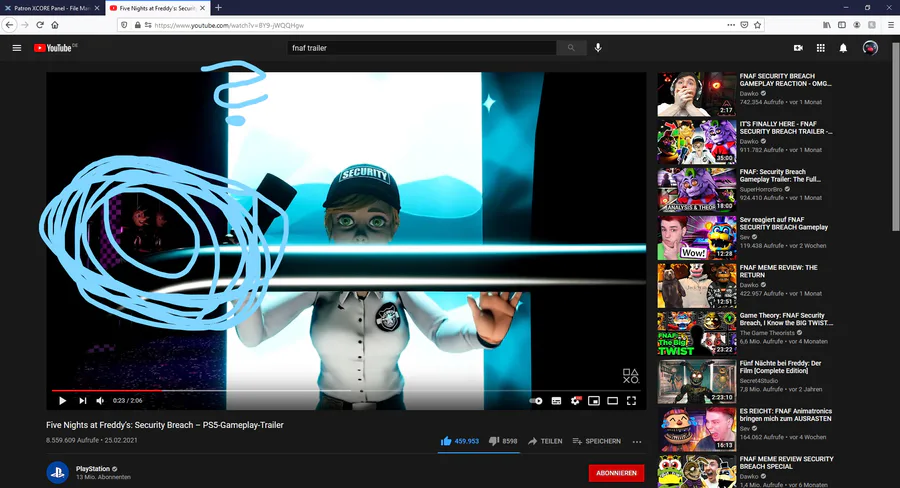Click the YouTube URL in the address bar
This screenshot has width=900, height=488.
229,25
